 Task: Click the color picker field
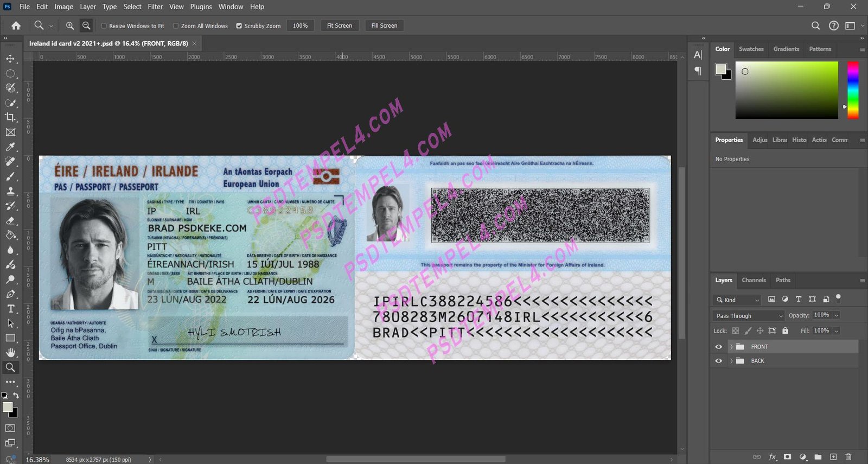click(x=787, y=90)
